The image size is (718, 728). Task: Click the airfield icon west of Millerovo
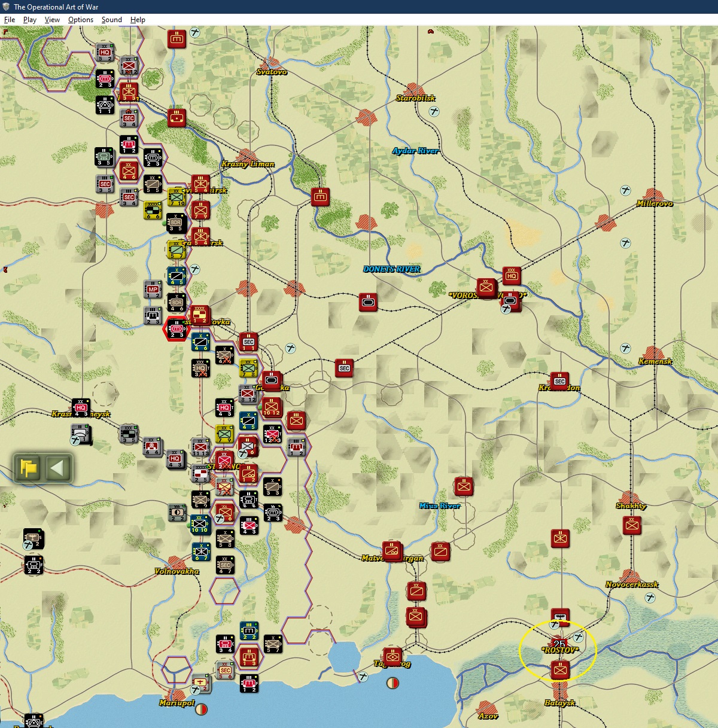tap(626, 191)
